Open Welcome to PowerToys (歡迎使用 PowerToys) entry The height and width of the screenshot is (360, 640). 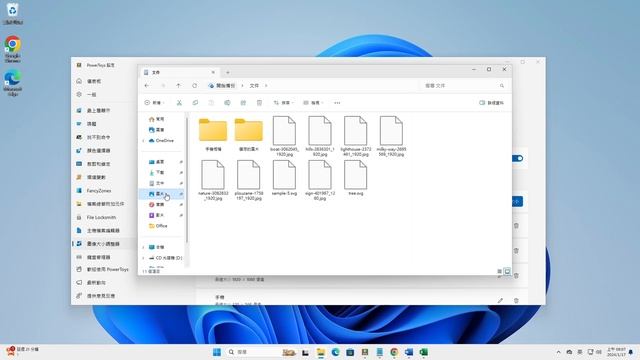coord(102,269)
